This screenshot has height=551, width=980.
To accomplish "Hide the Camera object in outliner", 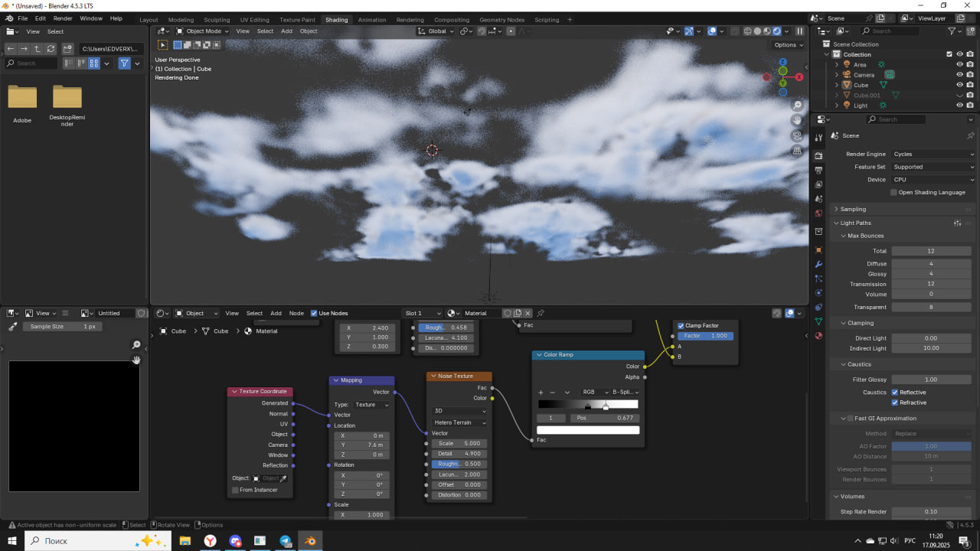I will pyautogui.click(x=959, y=75).
